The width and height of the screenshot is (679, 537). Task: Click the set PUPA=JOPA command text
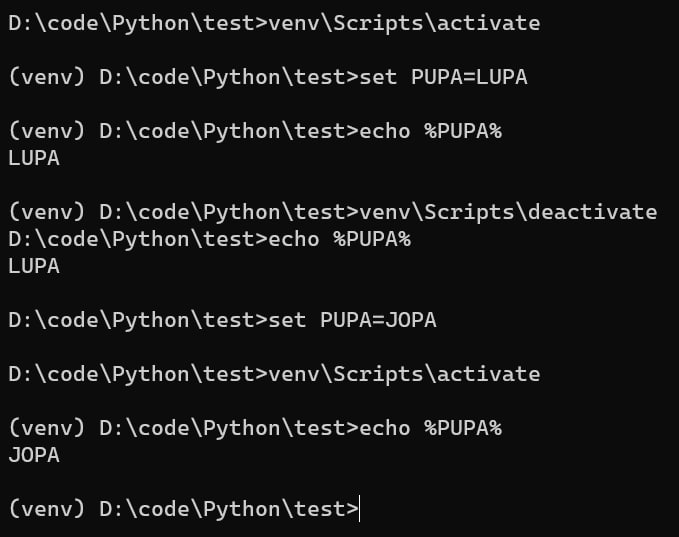[x=352, y=320]
